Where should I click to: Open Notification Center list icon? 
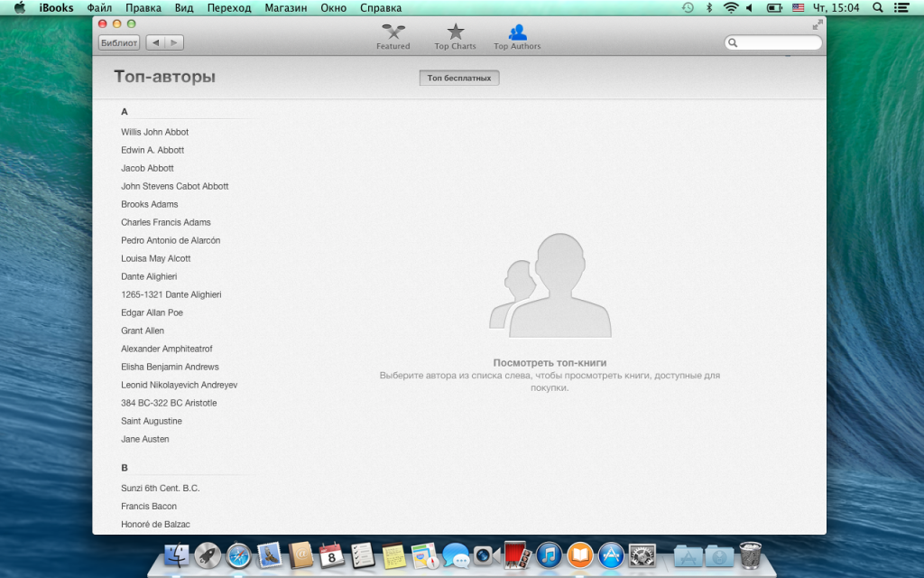click(x=901, y=7)
